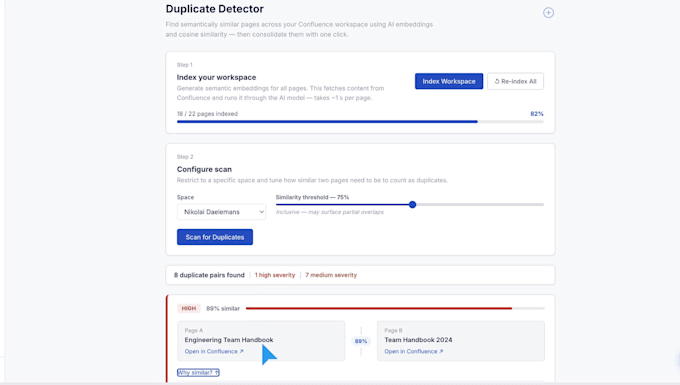
Task: Click the indexing progress bar
Action: (x=360, y=122)
